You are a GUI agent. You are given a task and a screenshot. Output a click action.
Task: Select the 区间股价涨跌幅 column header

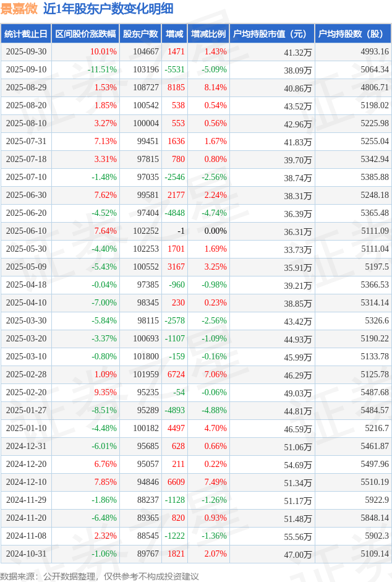pyautogui.click(x=85, y=34)
